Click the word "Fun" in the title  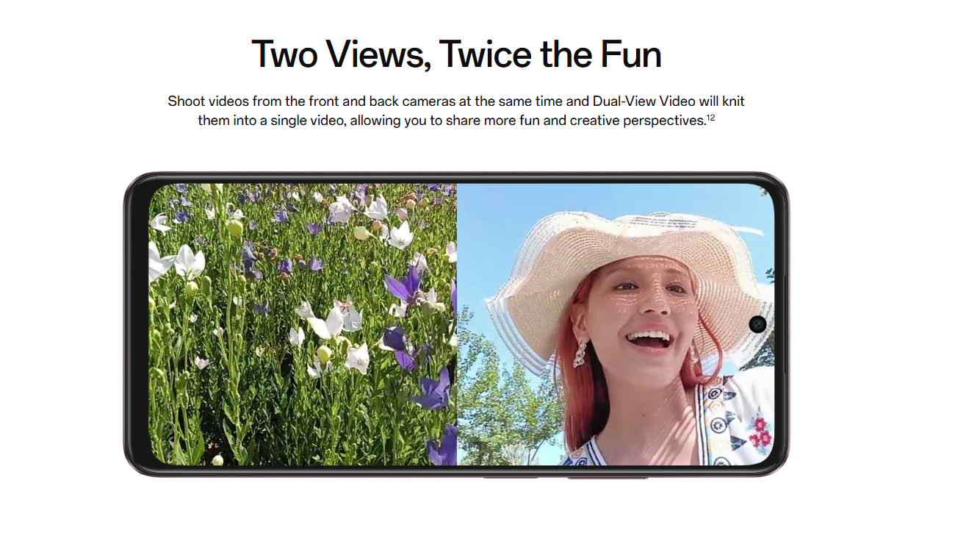[x=631, y=54]
